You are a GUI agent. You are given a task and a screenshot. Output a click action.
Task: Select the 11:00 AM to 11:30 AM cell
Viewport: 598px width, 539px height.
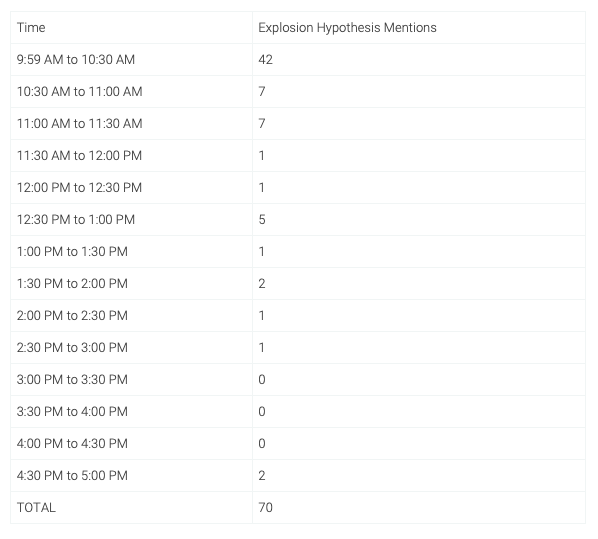[131, 124]
